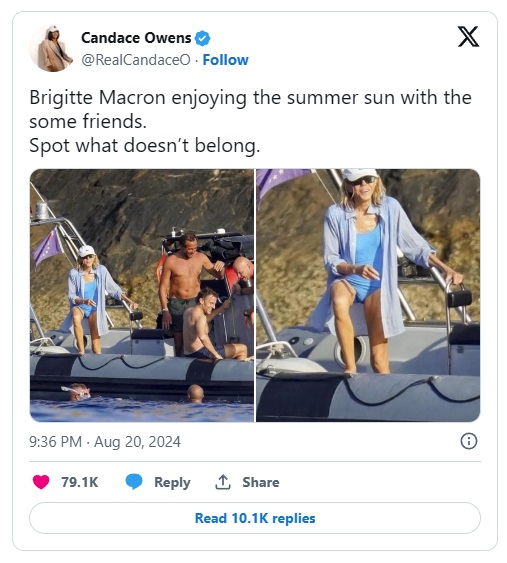Click the blue reply bubble icon
The height and width of the screenshot is (563, 507).
click(134, 482)
